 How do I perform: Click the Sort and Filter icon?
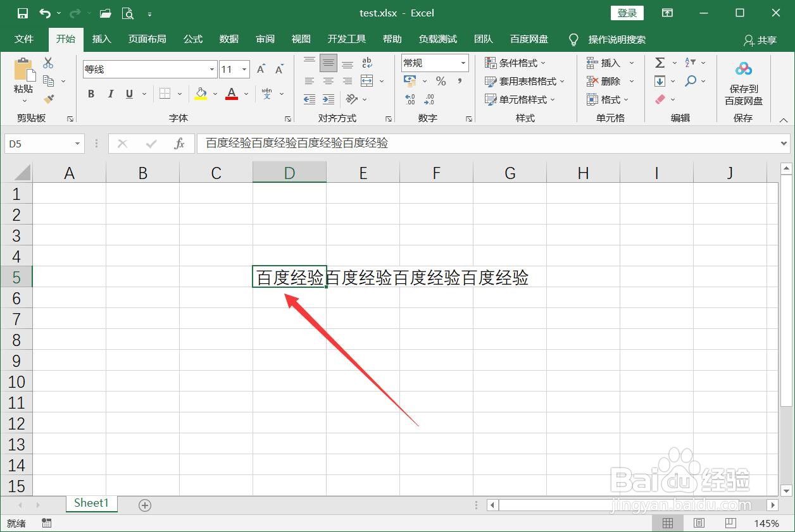coord(691,63)
